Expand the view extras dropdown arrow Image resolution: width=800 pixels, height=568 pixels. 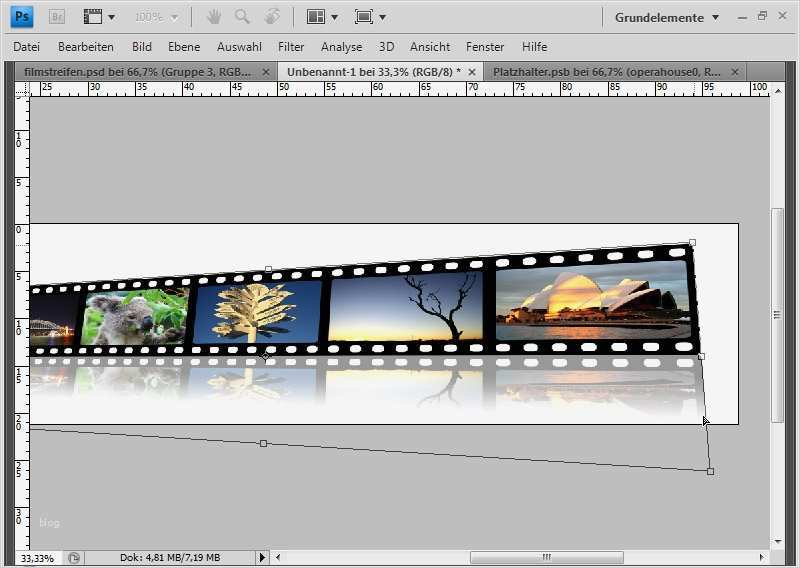(x=111, y=17)
